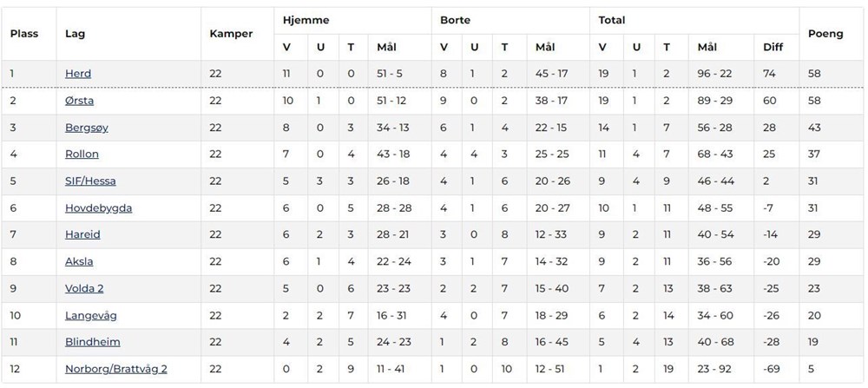Select the Aksla team link

(x=79, y=261)
